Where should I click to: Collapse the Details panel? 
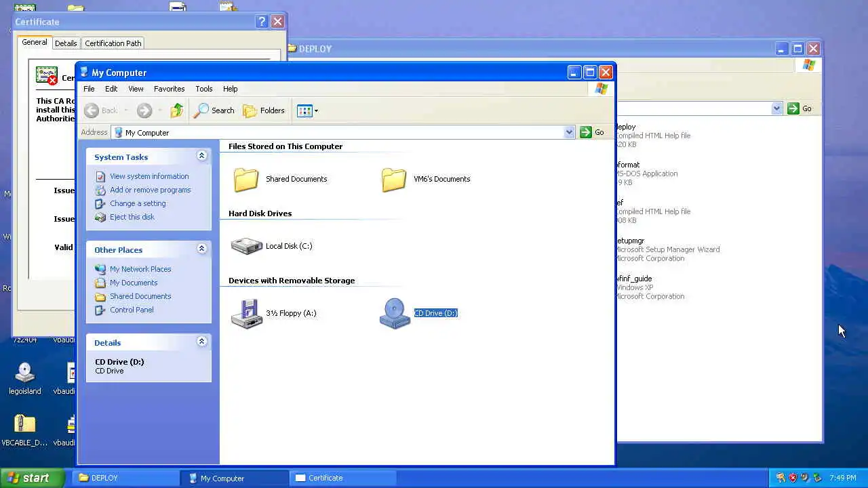201,342
